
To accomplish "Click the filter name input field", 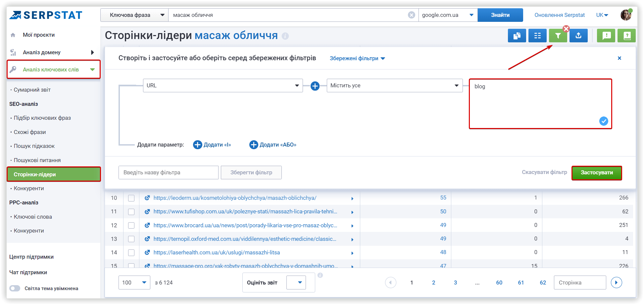I will (x=169, y=172).
